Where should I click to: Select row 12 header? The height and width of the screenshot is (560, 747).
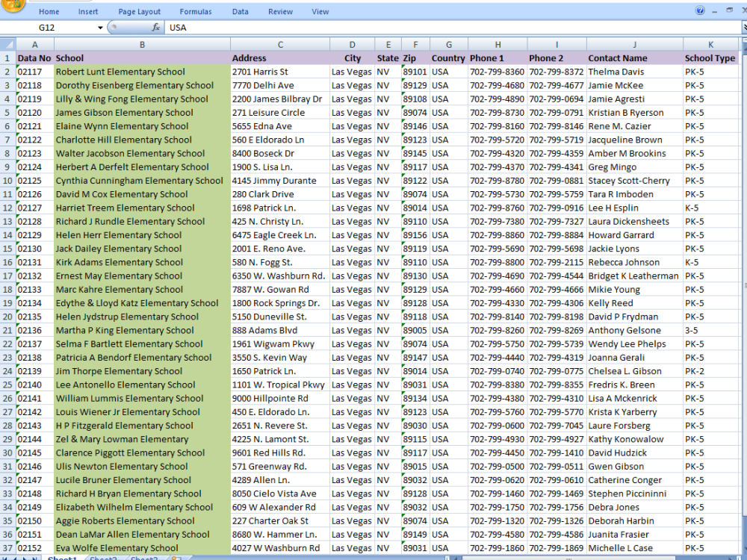[7, 208]
